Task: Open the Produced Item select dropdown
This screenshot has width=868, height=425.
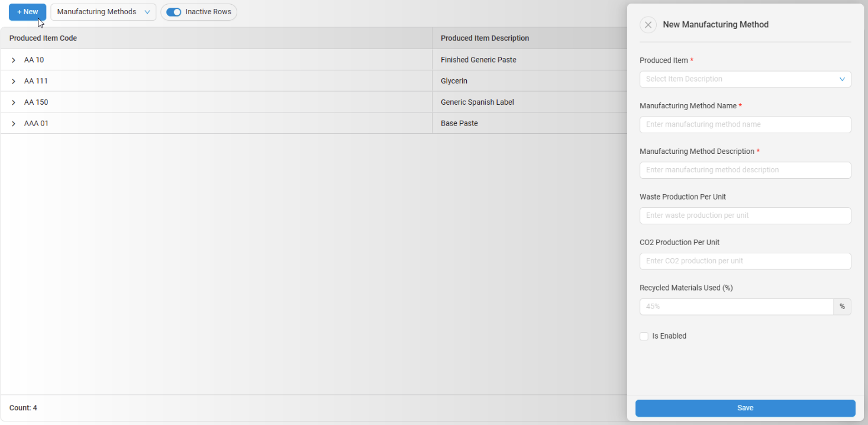Action: tap(744, 79)
